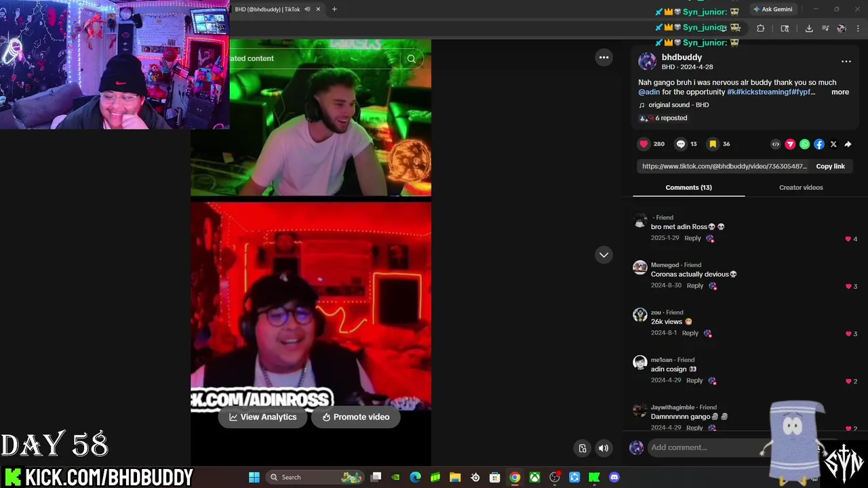This screenshot has width=868, height=488.
Task: Open the Chrome profile avatar
Action: (x=842, y=28)
